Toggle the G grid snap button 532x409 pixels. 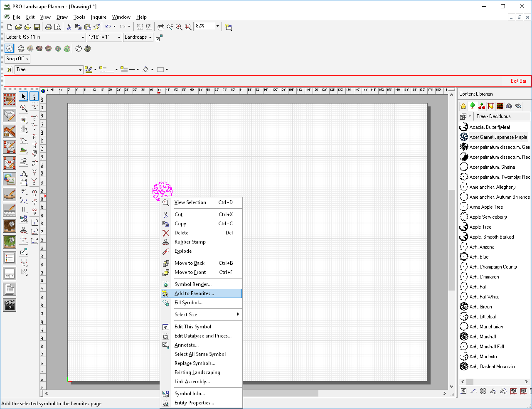[34, 106]
